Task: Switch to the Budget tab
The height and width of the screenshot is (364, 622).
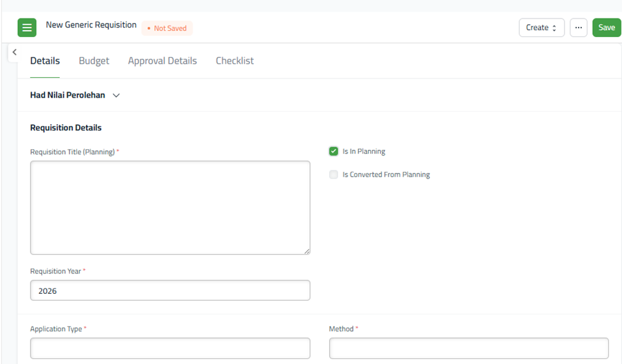Action: tap(94, 61)
